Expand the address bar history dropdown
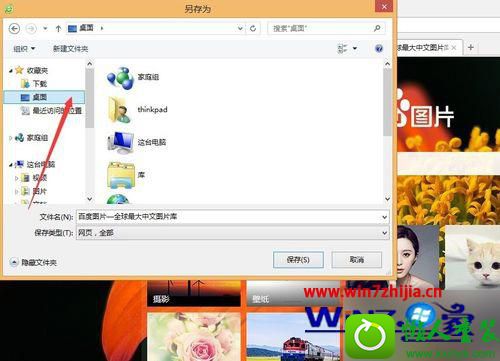 pyautogui.click(x=240, y=29)
